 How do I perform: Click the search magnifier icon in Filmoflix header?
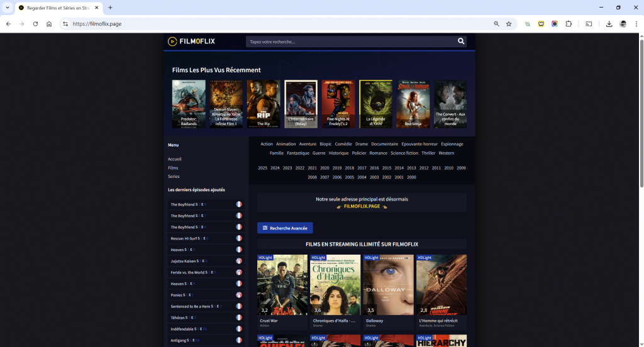(x=461, y=41)
